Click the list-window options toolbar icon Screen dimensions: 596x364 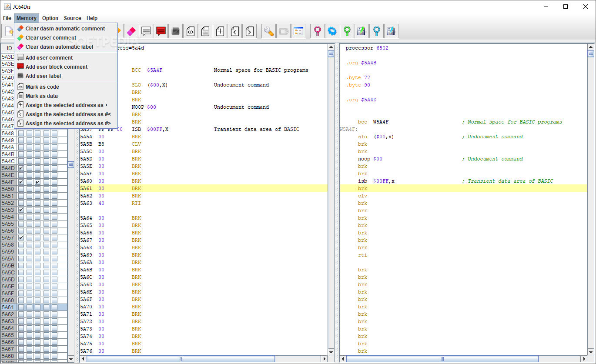coord(298,31)
